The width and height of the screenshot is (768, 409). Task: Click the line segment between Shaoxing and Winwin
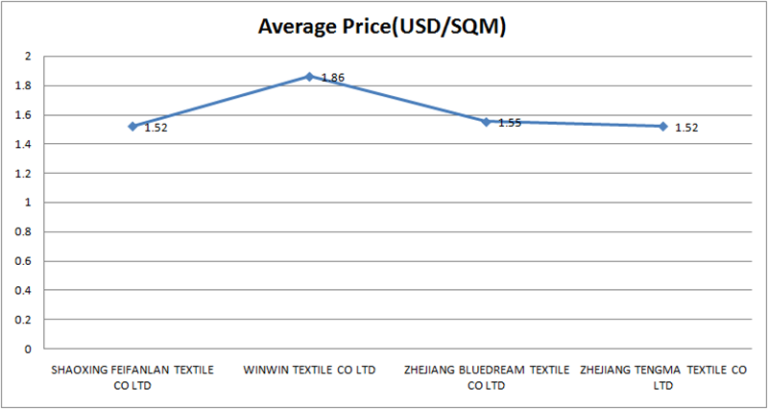pyautogui.click(x=221, y=101)
